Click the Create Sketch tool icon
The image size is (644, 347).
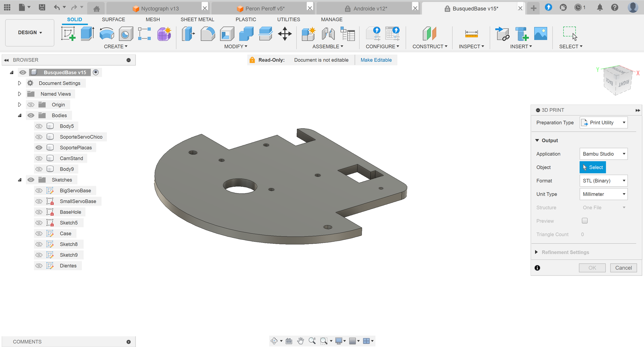pos(68,34)
